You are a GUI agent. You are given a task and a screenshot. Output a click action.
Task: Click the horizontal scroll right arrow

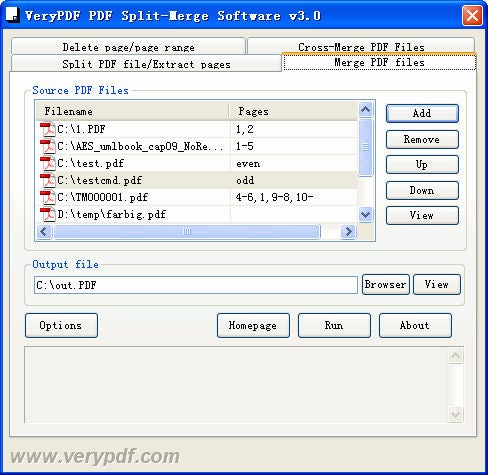pos(349,231)
